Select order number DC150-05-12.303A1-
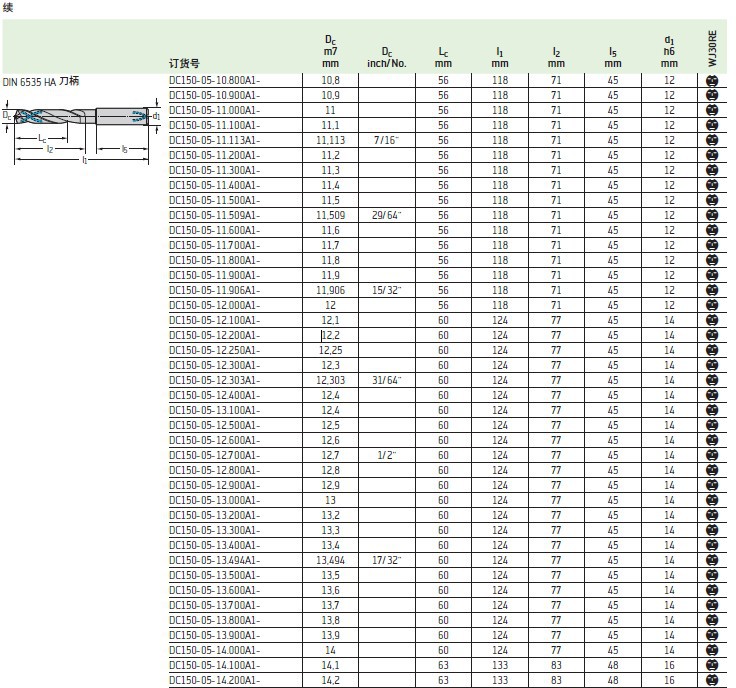 pos(214,380)
